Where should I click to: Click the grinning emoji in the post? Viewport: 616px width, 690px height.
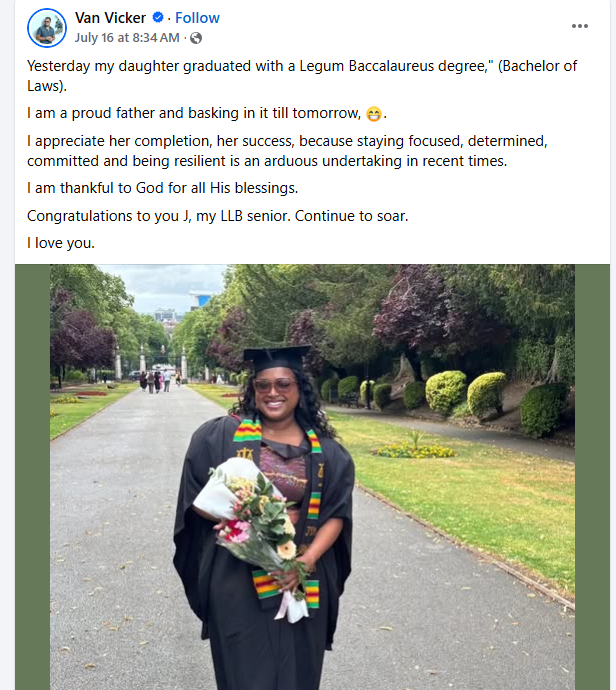(374, 113)
